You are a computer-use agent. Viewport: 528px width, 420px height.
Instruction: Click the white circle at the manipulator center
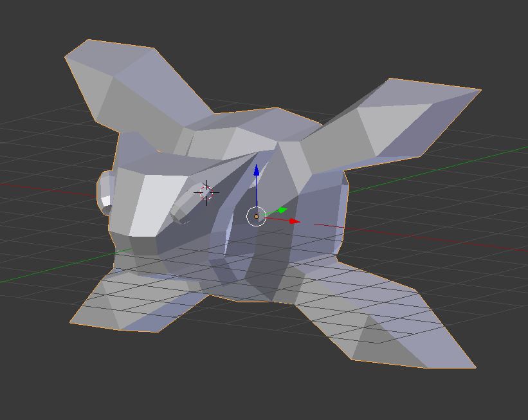coord(256,217)
